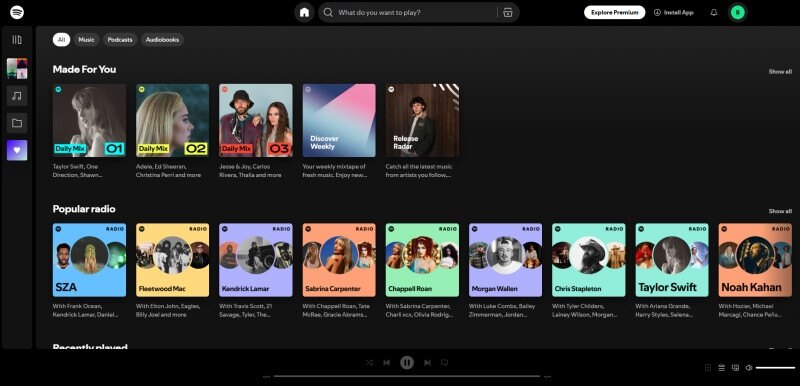Click 'With Frank Ocean, Kendrick Lamar' text
Viewport: 800px width, 386px height.
click(85, 311)
